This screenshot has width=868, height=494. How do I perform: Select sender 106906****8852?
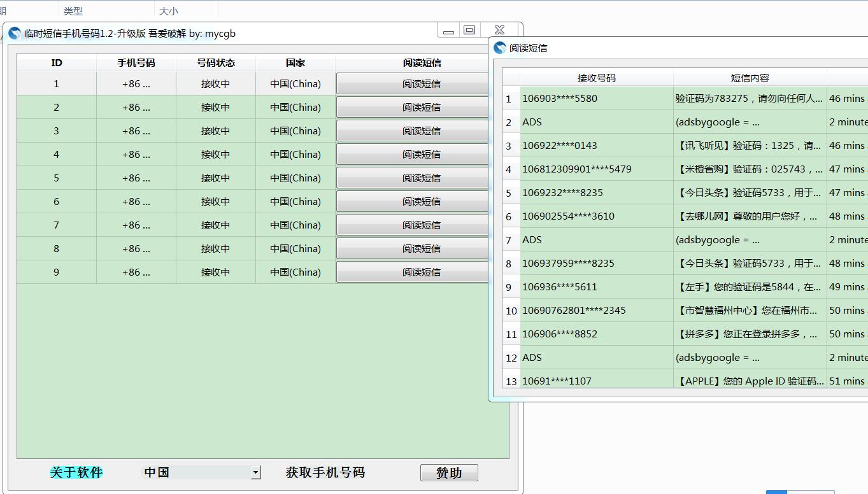(x=597, y=334)
